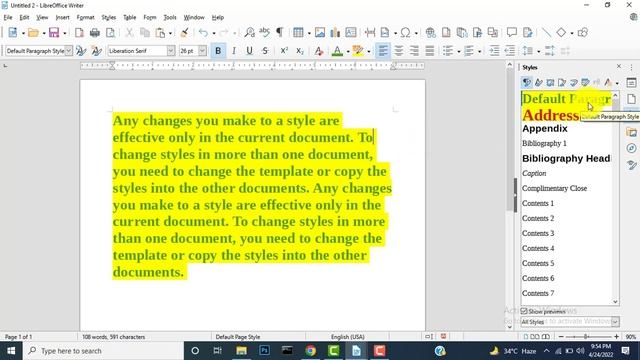Click the Insert Image icon
The image size is (640, 360).
pyautogui.click(x=320, y=33)
